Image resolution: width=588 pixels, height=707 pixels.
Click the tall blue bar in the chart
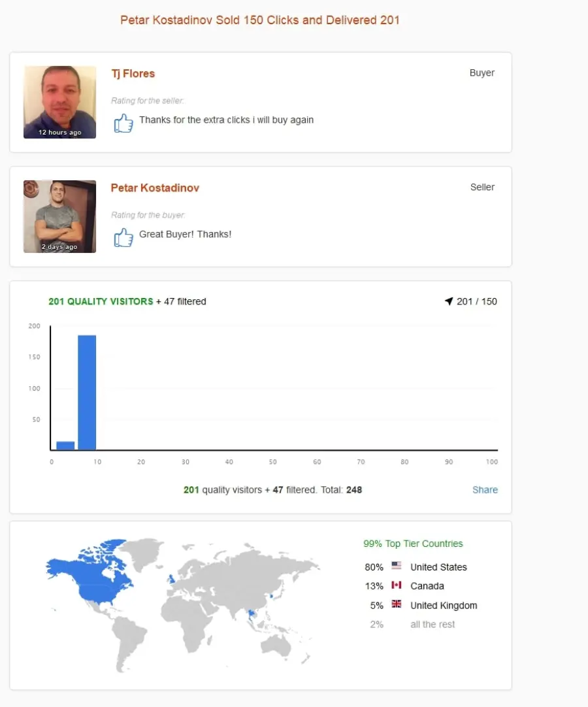pyautogui.click(x=87, y=392)
